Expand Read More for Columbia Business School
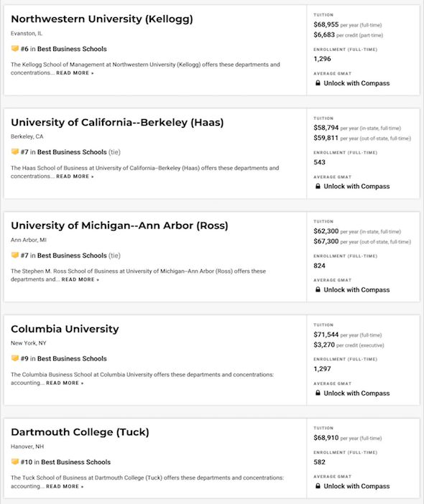424x504 pixels. tap(65, 383)
